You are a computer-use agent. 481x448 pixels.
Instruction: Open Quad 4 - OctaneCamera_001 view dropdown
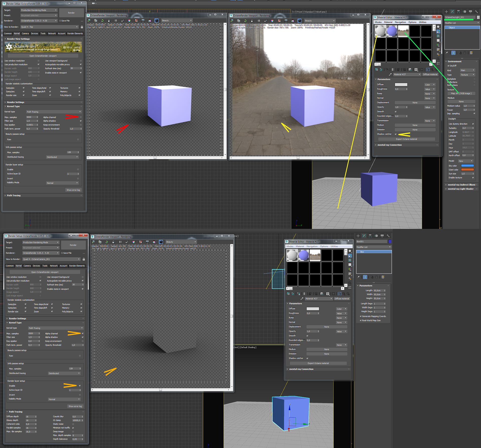tap(51, 259)
